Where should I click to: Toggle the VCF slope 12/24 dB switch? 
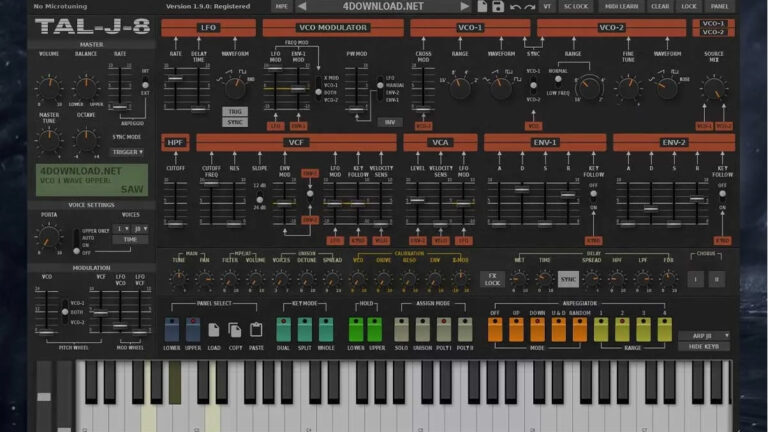[x=260, y=196]
